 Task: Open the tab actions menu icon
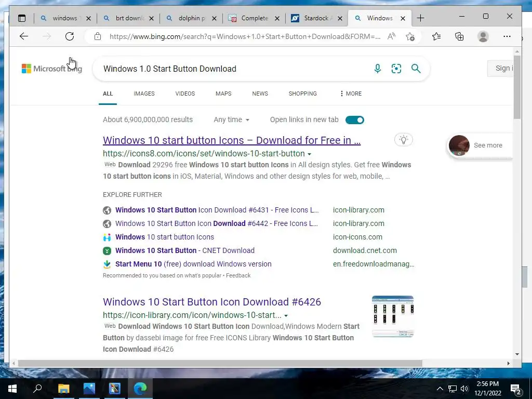(x=22, y=18)
